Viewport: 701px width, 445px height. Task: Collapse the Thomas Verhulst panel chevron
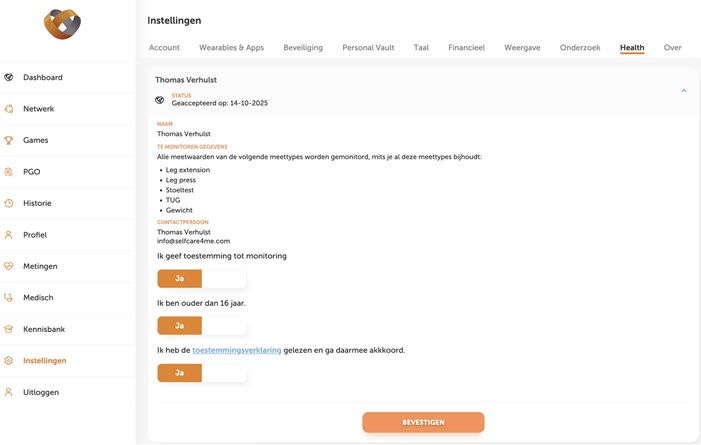coord(684,91)
